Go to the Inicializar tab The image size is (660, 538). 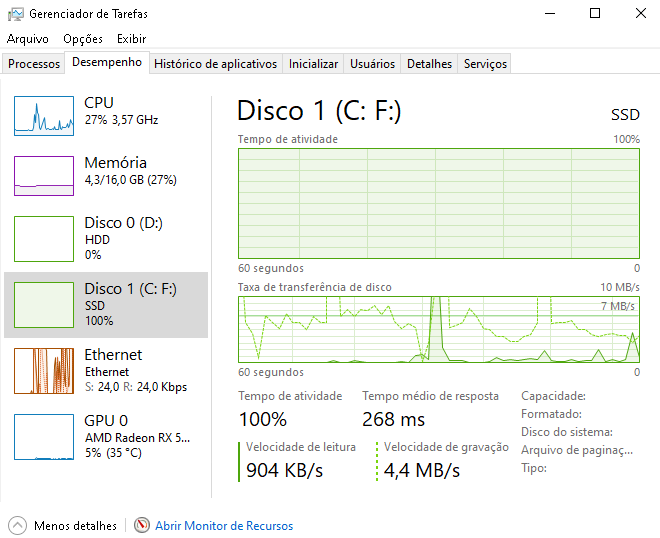[313, 64]
